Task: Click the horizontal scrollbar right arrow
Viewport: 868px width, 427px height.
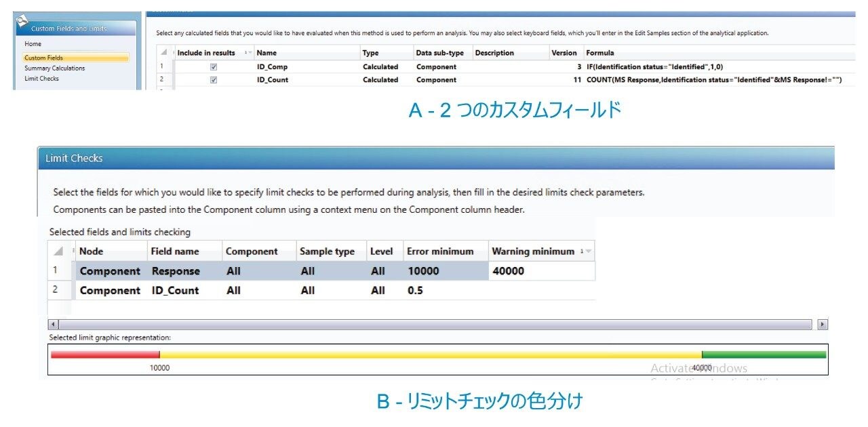Action: (823, 325)
